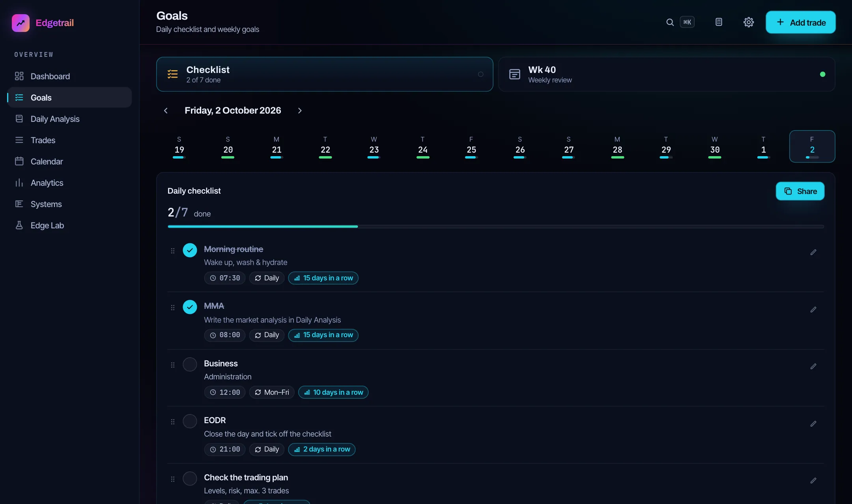Click pencil icon for Business item
The image size is (852, 504).
(813, 366)
